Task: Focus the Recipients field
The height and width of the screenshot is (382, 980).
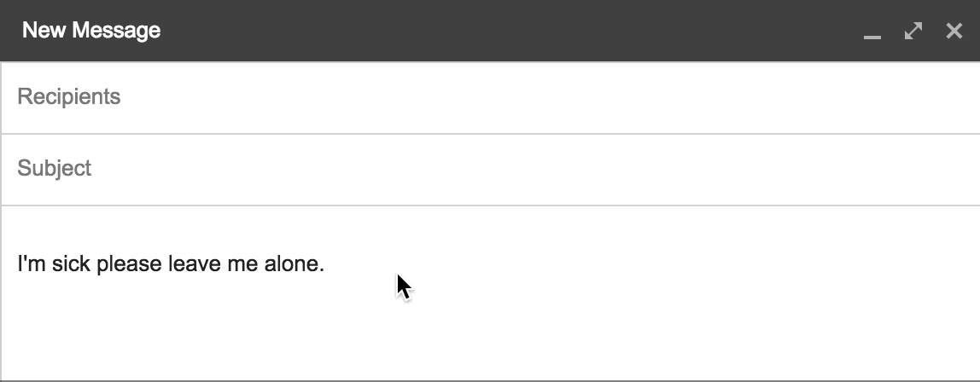Action: tap(490, 97)
